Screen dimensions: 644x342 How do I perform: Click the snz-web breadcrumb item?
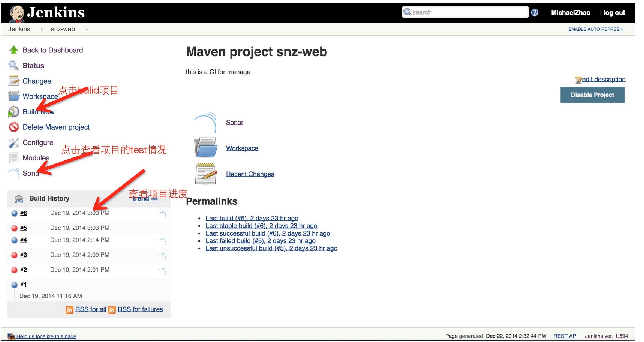63,29
